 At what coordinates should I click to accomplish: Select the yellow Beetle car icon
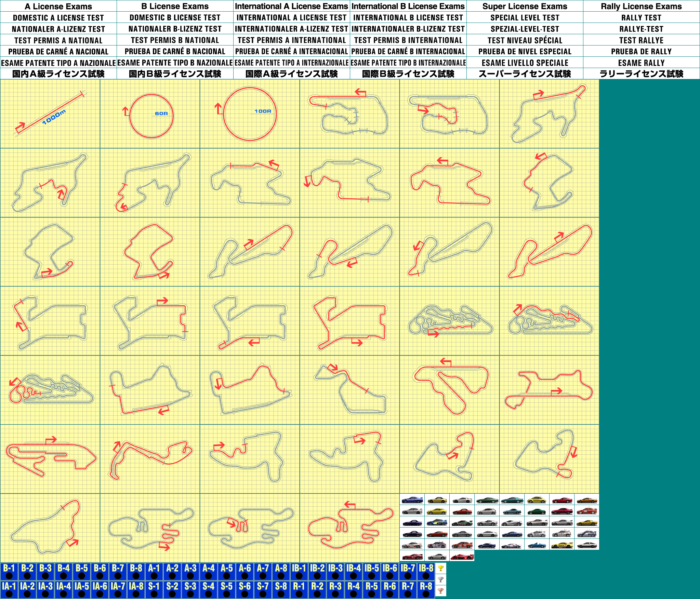pyautogui.click(x=537, y=500)
